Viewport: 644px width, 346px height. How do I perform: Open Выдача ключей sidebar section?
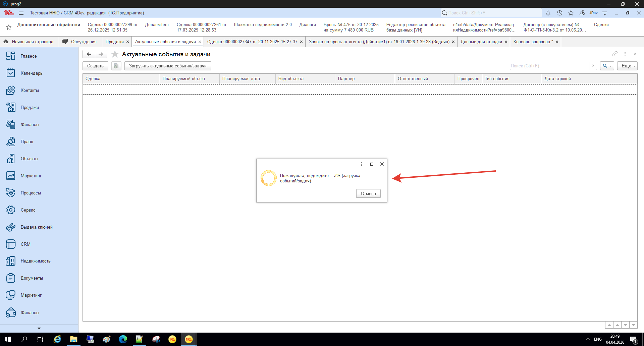tap(36, 227)
